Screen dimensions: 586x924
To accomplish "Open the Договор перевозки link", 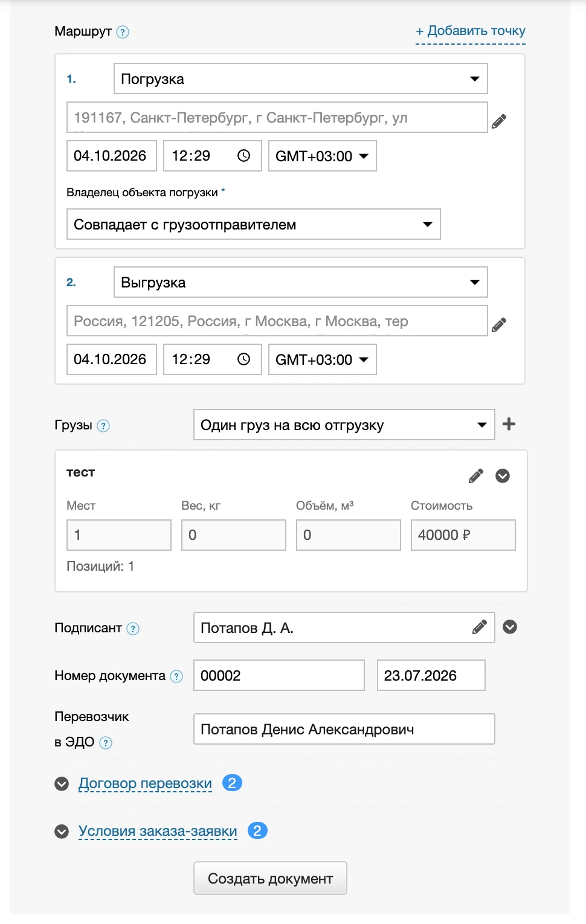I will pos(145,783).
